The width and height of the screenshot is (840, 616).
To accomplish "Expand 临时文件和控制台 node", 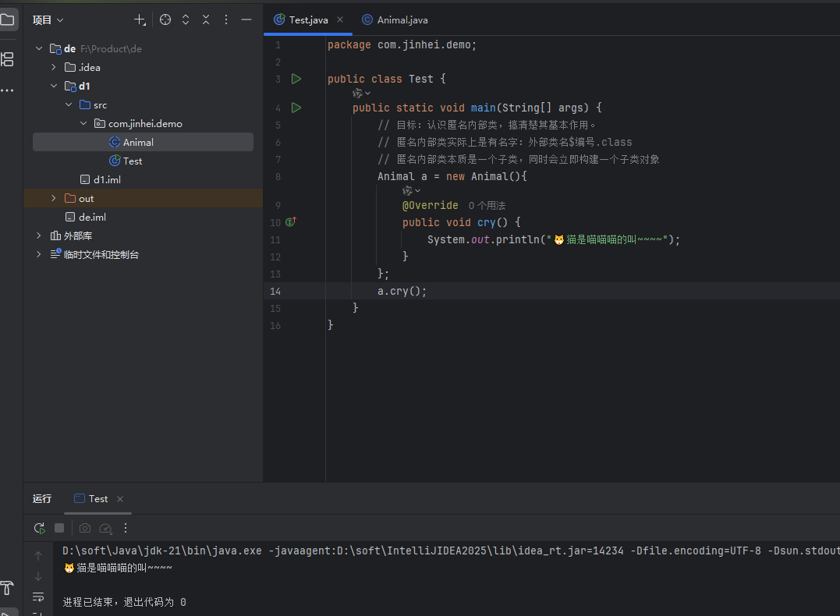I will click(x=39, y=254).
